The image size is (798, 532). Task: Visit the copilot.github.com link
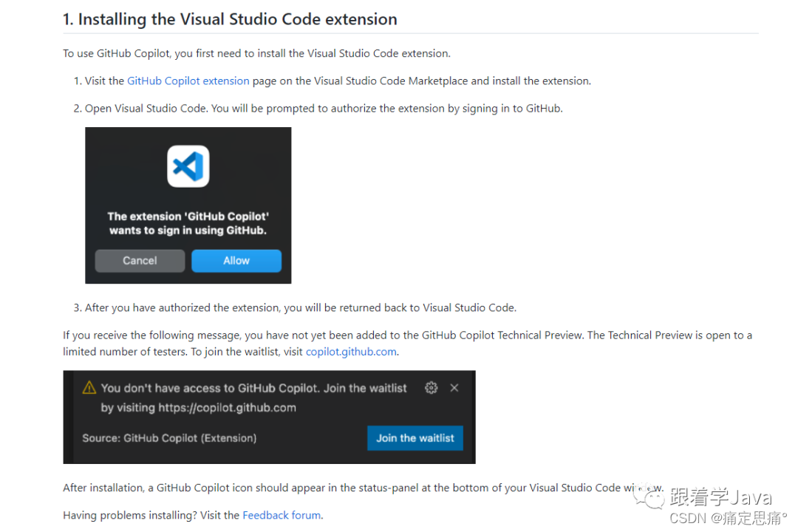[x=350, y=351]
